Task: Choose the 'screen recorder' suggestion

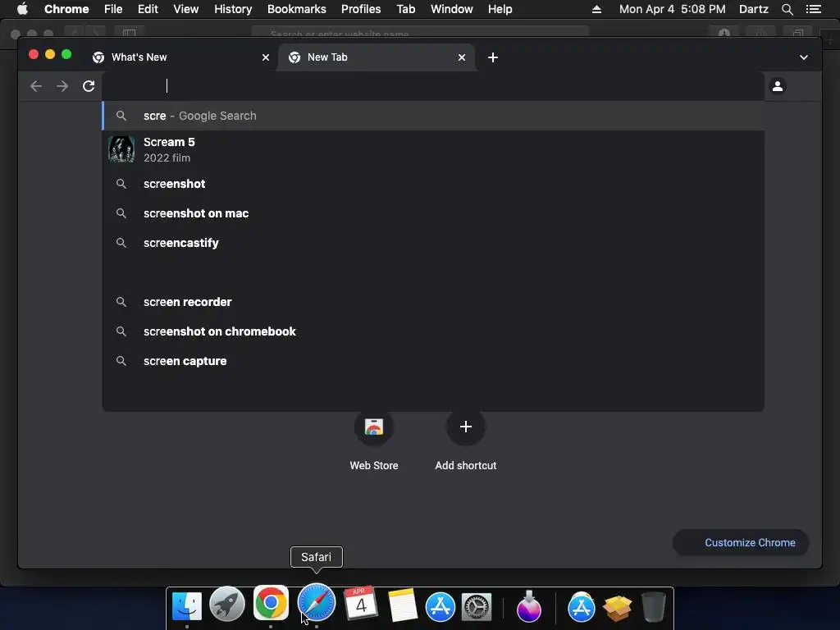Action: click(433, 302)
